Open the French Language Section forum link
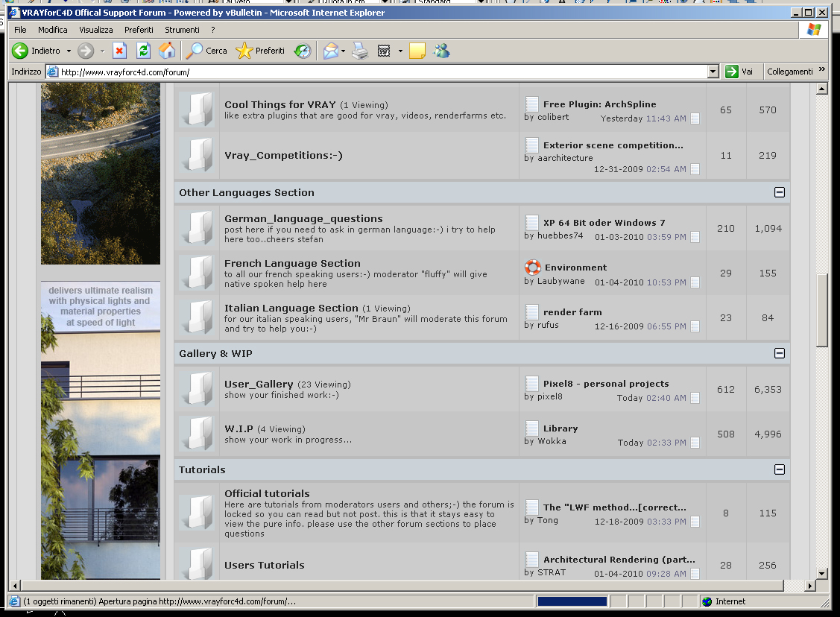Screen dimensions: 840x617 coord(292,264)
